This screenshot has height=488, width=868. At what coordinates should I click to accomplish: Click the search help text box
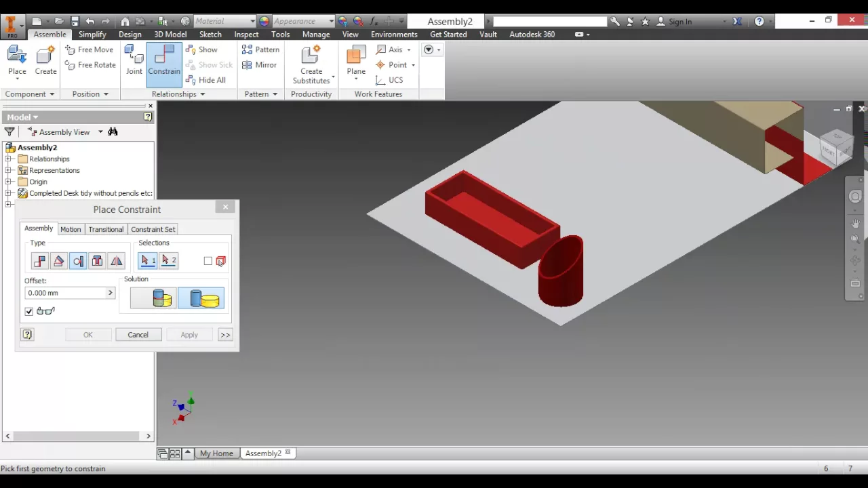click(549, 22)
